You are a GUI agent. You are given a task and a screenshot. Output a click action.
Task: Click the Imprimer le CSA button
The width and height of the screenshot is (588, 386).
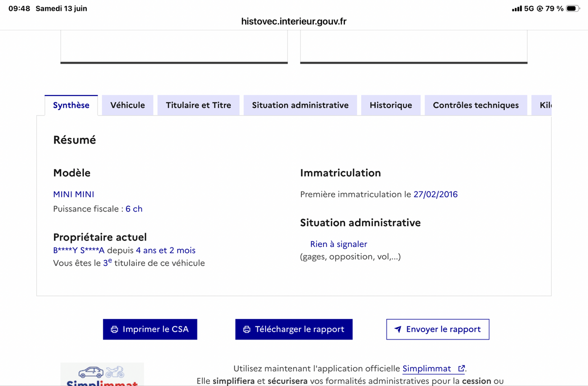pyautogui.click(x=150, y=329)
